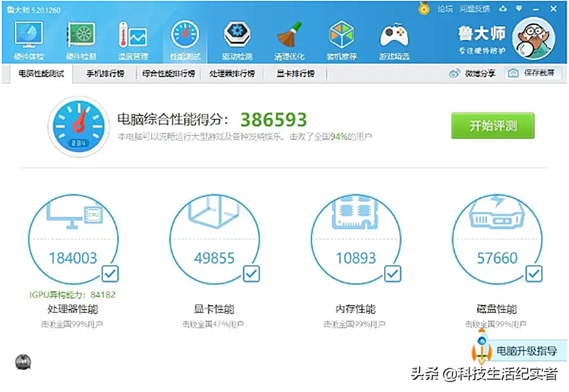Screen dimensions: 569x392
Task: Click the graphics card cube icon in circle
Action: (214, 212)
